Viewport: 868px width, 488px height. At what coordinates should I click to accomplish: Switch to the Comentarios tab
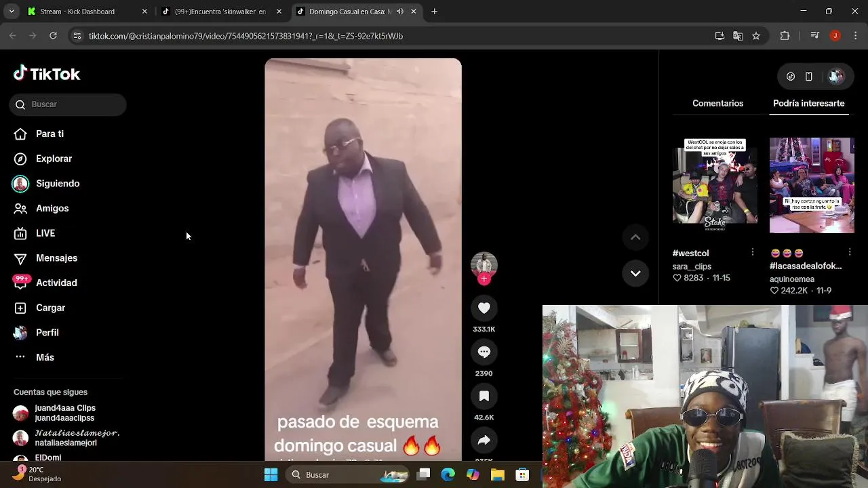click(x=717, y=103)
